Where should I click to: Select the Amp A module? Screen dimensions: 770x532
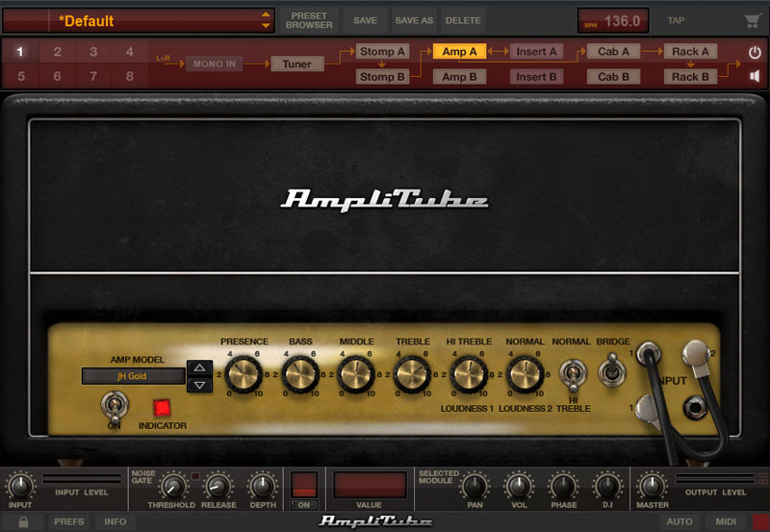(x=459, y=52)
